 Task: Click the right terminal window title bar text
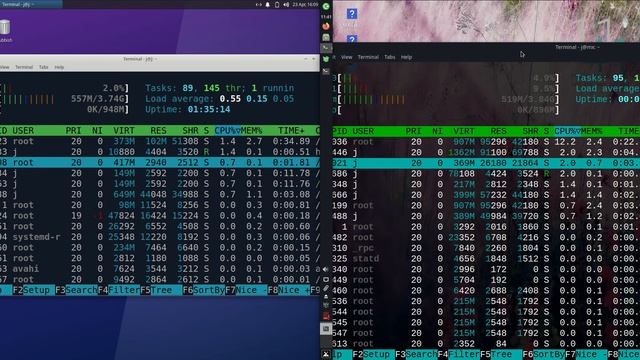click(577, 47)
